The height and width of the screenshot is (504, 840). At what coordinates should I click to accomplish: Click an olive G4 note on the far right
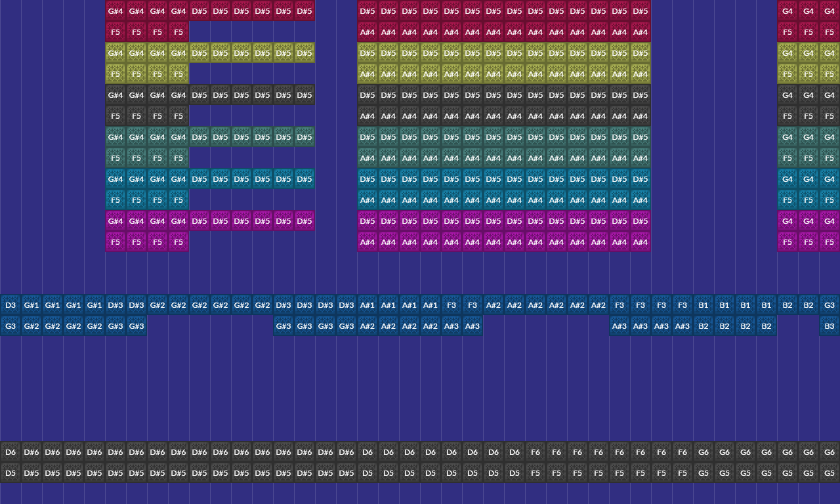tap(787, 52)
